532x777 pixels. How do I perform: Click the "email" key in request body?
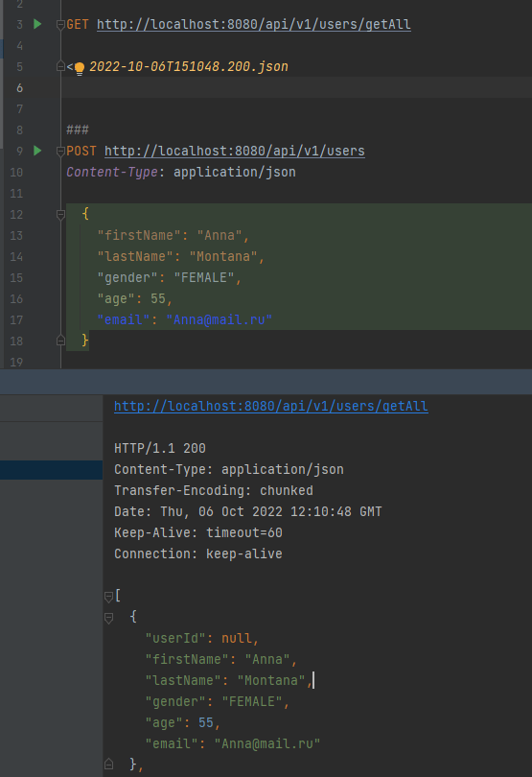pyautogui.click(x=124, y=319)
